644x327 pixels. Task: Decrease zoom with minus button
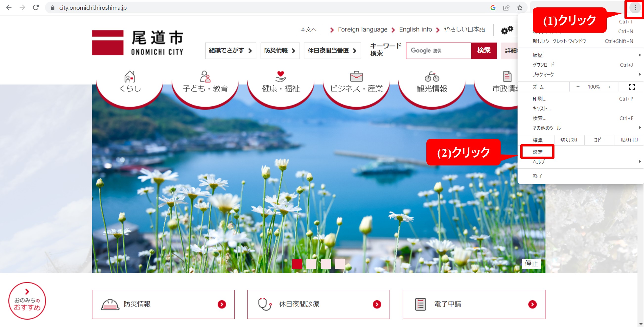coord(578,87)
